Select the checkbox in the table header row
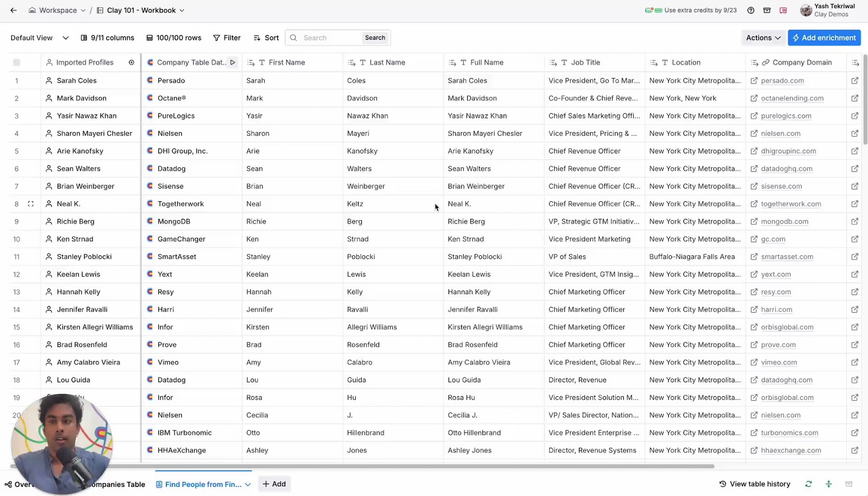Image resolution: width=868 pixels, height=496 pixels. coord(17,62)
